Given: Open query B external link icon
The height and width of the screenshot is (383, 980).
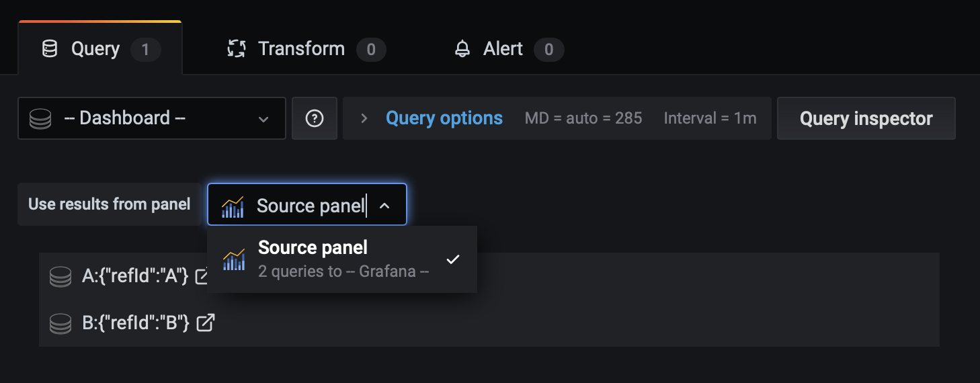Looking at the screenshot, I should point(206,323).
